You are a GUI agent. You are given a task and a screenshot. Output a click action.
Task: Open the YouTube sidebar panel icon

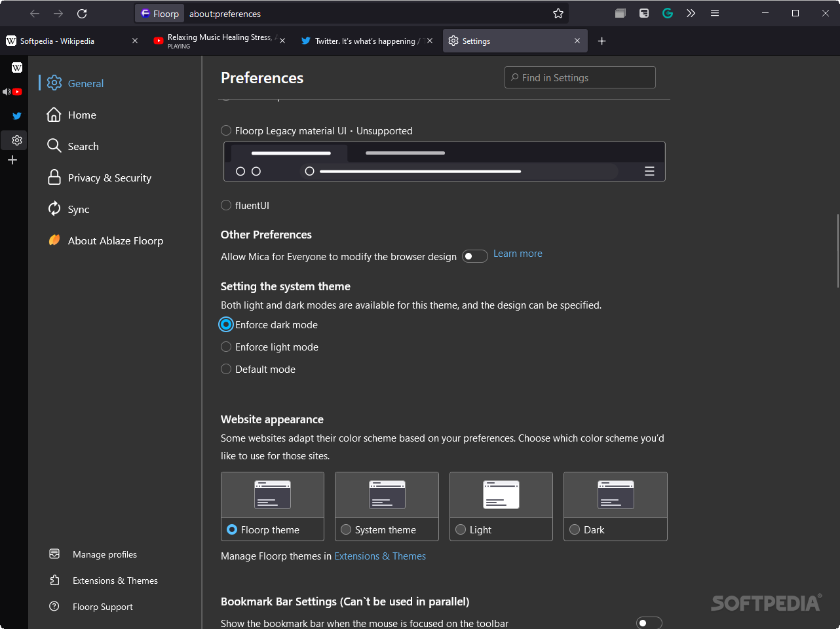[17, 92]
